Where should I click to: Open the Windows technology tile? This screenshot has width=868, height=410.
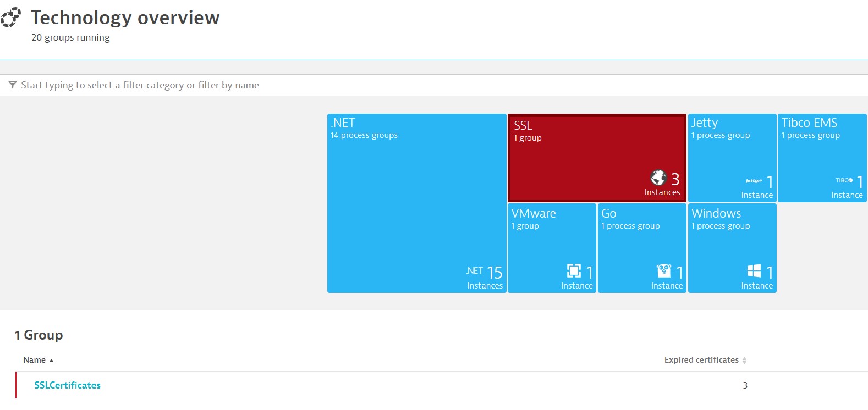click(x=732, y=248)
